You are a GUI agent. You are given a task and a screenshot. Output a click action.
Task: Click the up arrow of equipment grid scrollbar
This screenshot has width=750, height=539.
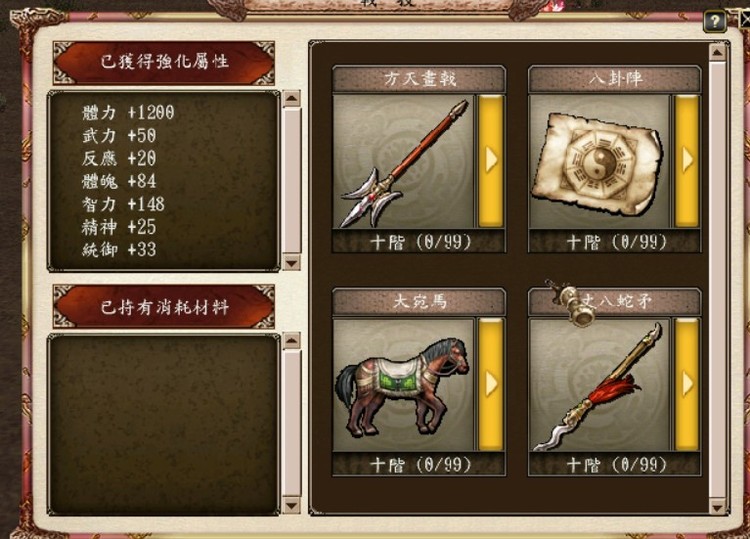point(717,52)
